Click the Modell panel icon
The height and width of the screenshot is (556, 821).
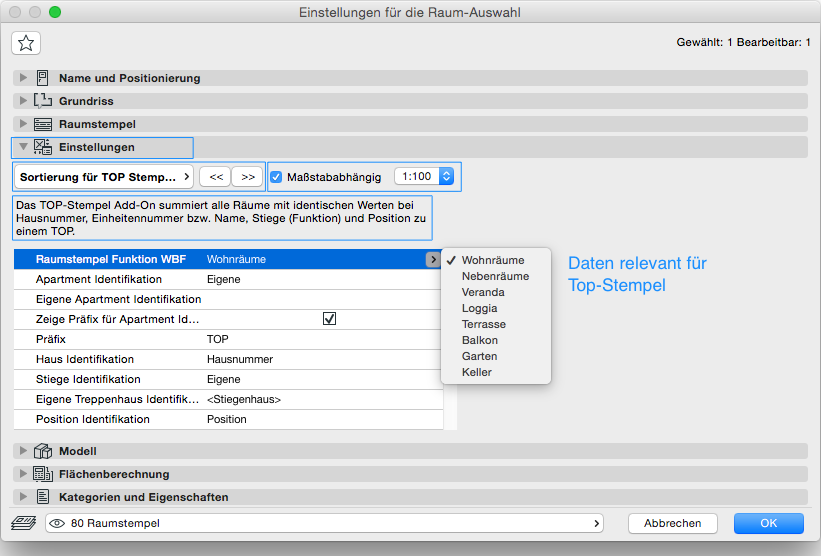point(42,451)
